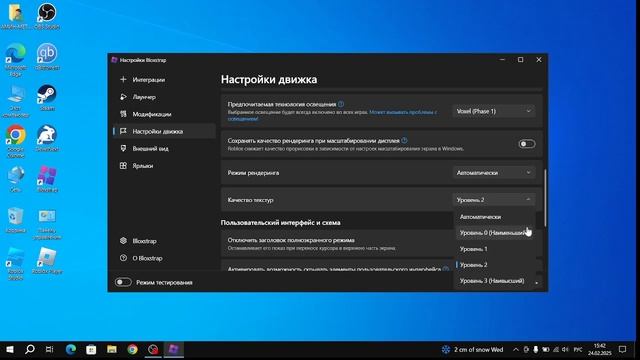The image size is (640, 360).
Task: Open qBittorrent desktop shortcut
Action: tap(47, 57)
